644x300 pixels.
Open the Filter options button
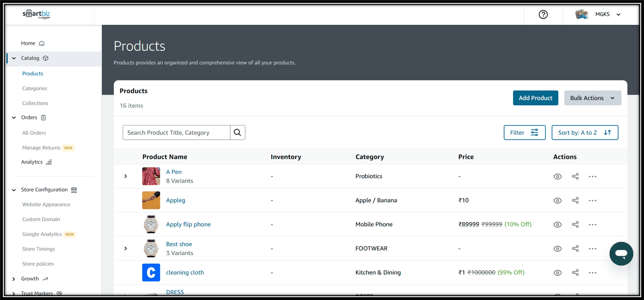point(524,132)
